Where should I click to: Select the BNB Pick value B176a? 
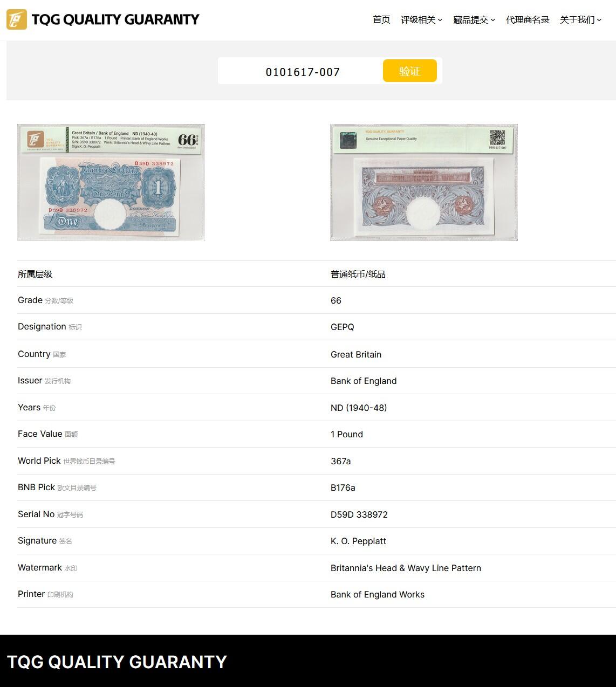343,488
